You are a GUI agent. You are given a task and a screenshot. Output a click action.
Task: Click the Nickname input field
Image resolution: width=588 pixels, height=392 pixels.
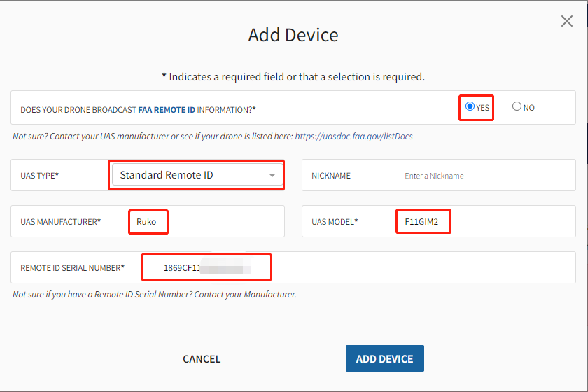[x=483, y=176]
